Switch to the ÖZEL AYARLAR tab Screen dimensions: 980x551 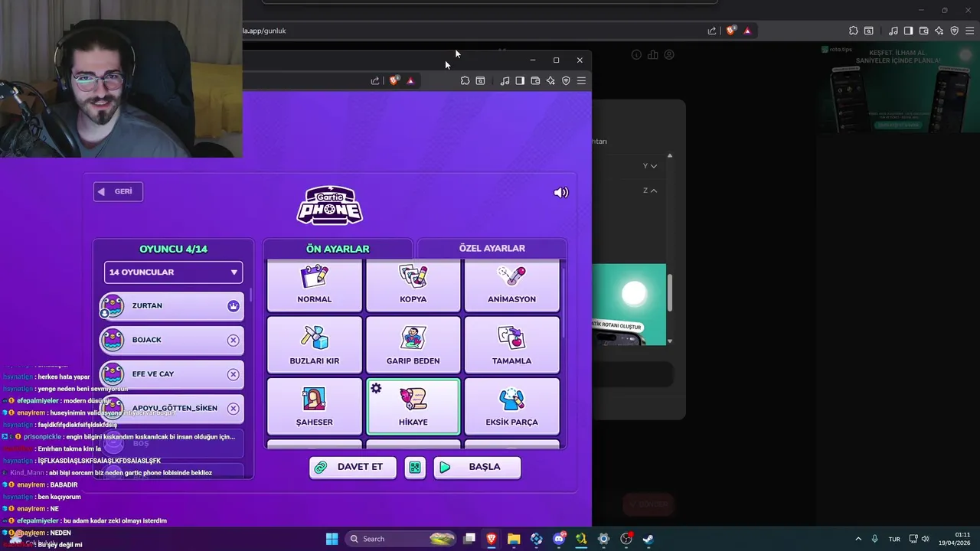pos(492,248)
